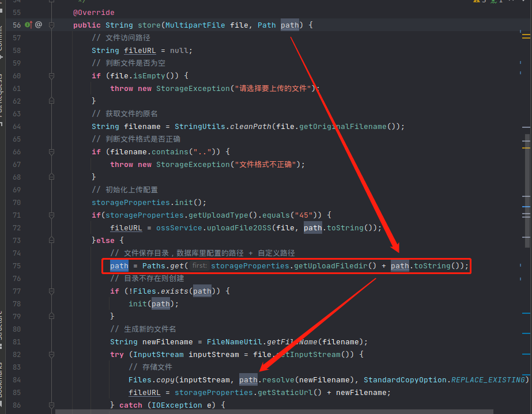Viewport: 532px width, 414px height.
Task: Click Files.copy call on line 84
Action: pos(152,380)
